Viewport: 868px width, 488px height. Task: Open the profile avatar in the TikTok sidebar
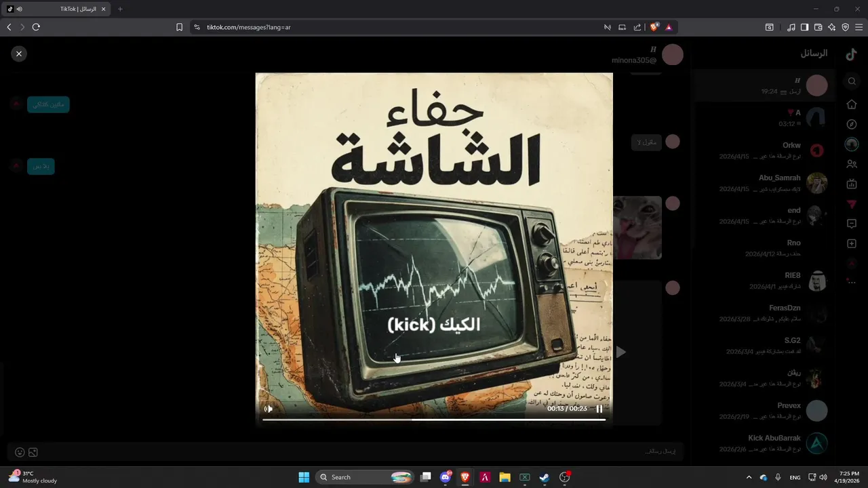coord(852,144)
